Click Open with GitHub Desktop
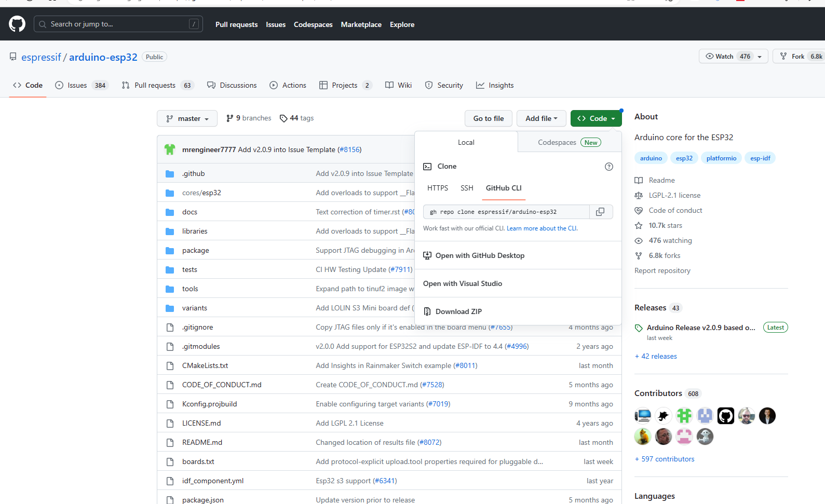This screenshot has width=825, height=504. click(x=479, y=255)
